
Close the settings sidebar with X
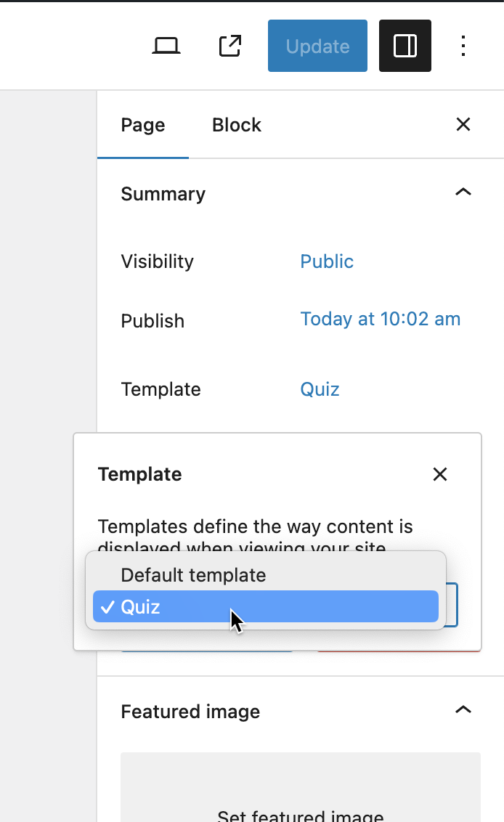(x=463, y=125)
